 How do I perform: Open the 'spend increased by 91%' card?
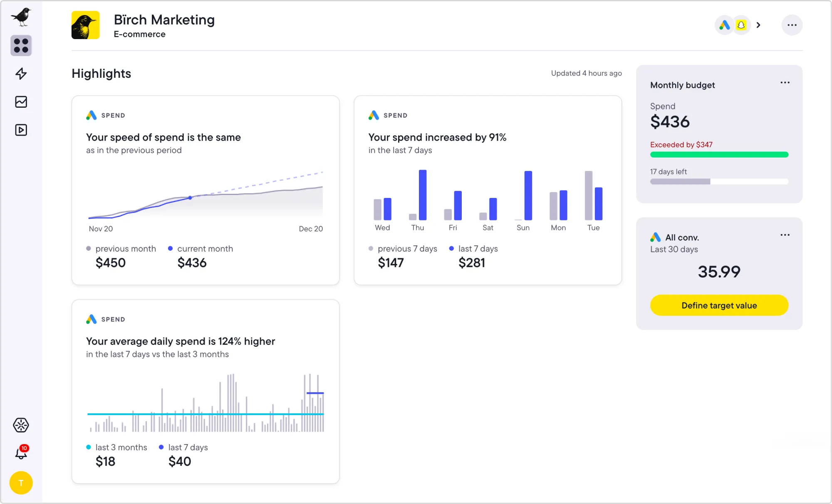pos(437,137)
